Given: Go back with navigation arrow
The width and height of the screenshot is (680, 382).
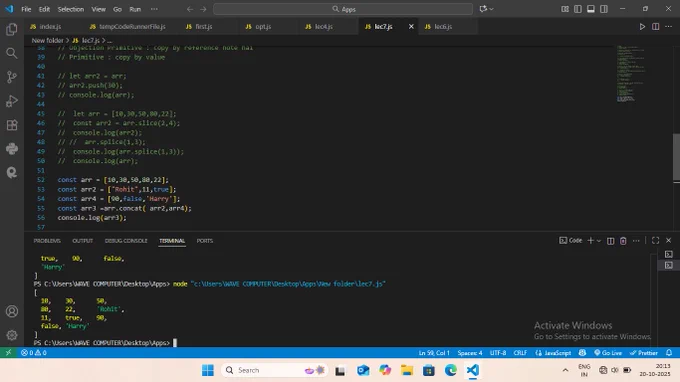Looking at the screenshot, I should tap(190, 9).
